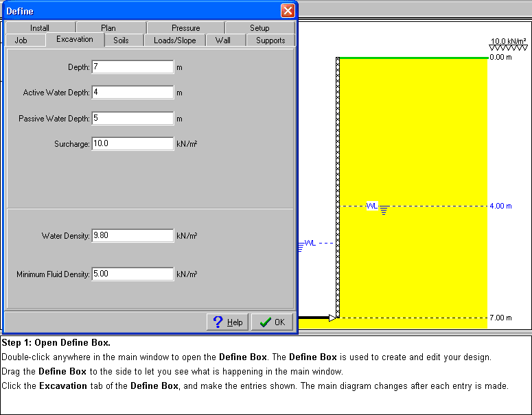The width and height of the screenshot is (532, 415).
Task: Open the Pressure tab
Action: coord(185,28)
